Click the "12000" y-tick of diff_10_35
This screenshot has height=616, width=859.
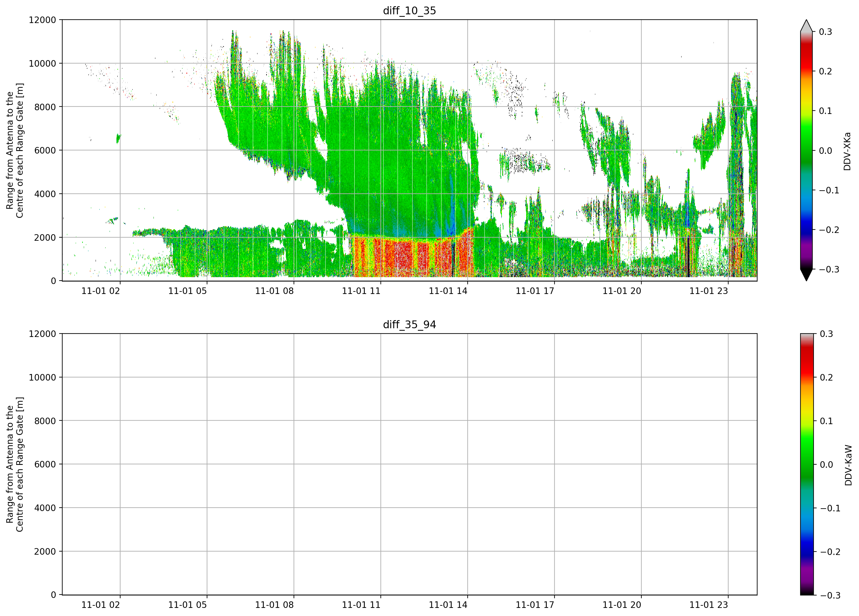(42, 20)
